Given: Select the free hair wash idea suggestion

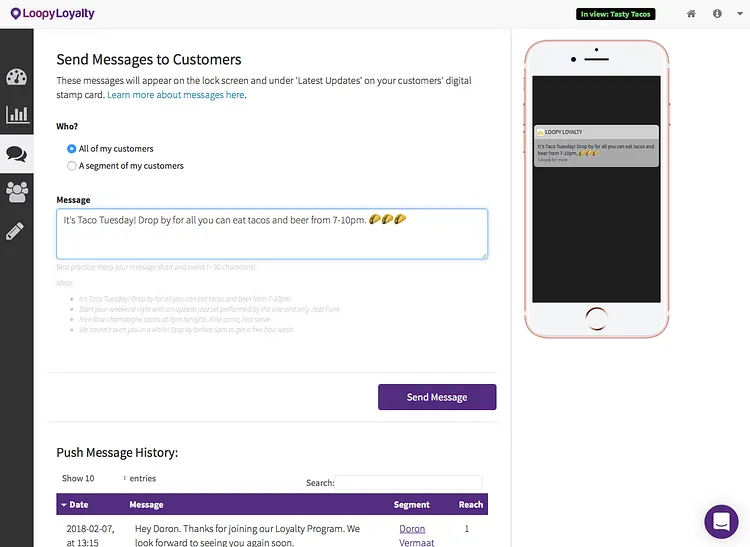Looking at the screenshot, I should [x=187, y=329].
